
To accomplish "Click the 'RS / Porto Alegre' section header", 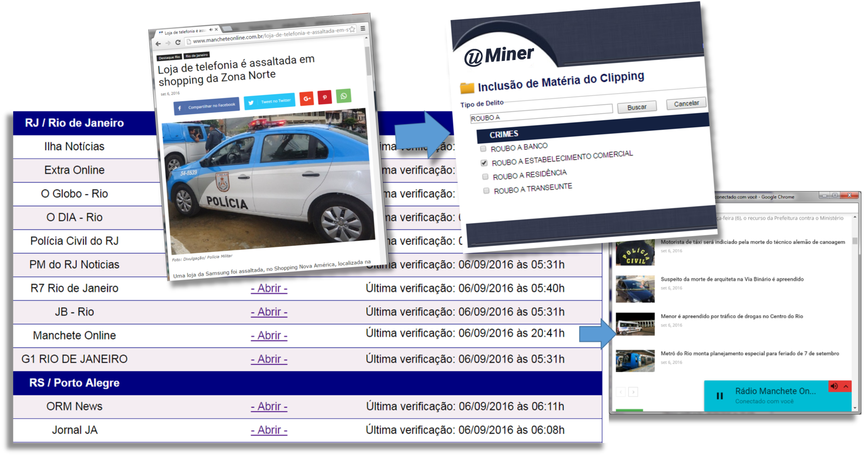I will [308, 383].
